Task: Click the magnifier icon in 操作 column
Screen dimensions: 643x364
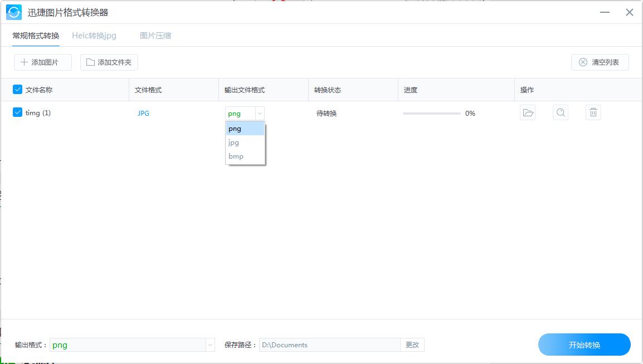Action: (x=560, y=112)
